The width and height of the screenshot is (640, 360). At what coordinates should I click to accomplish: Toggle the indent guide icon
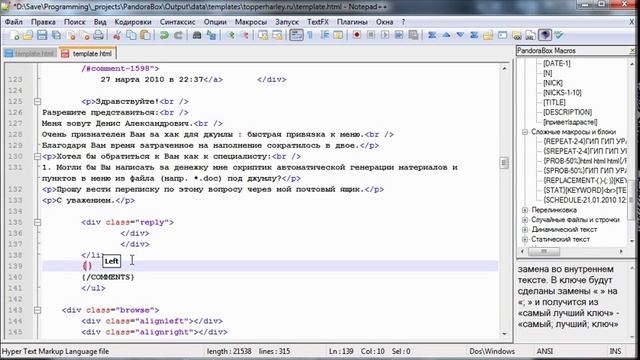(324, 36)
